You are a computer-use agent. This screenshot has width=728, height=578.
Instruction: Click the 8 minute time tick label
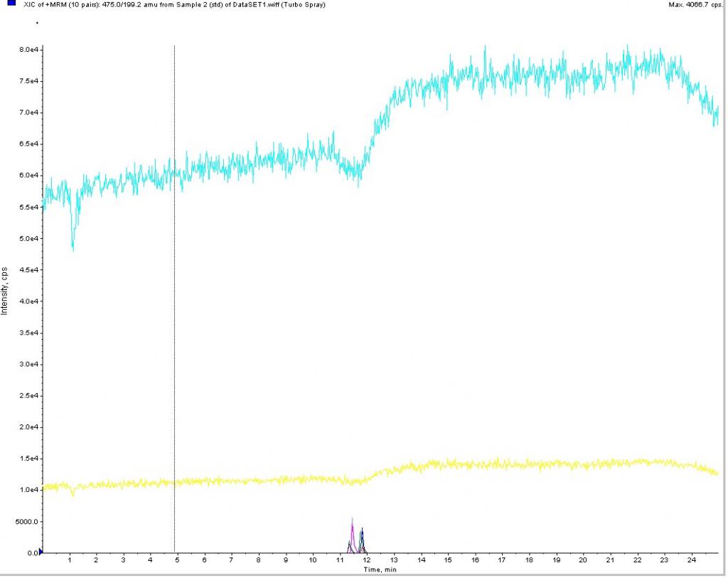259,560
